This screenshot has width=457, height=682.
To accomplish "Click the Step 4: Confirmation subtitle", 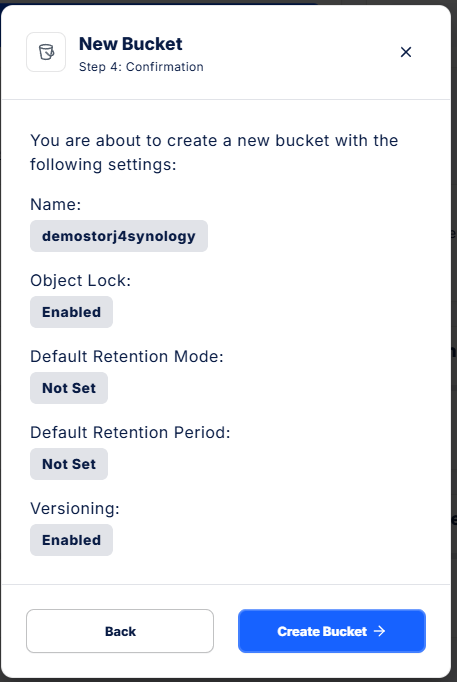I will coord(141,67).
